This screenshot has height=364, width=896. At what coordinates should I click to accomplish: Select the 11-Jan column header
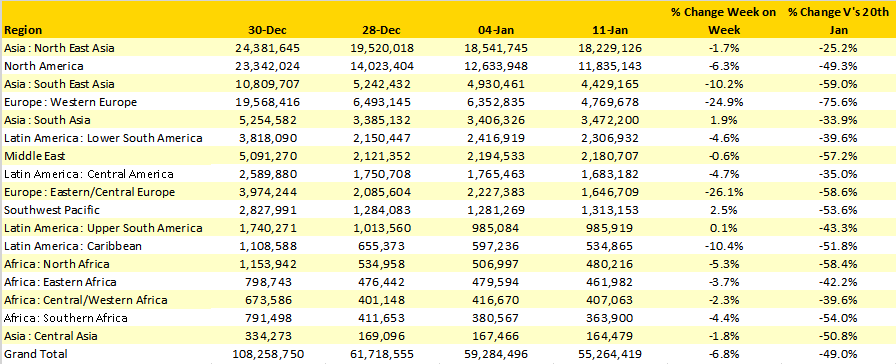610,30
